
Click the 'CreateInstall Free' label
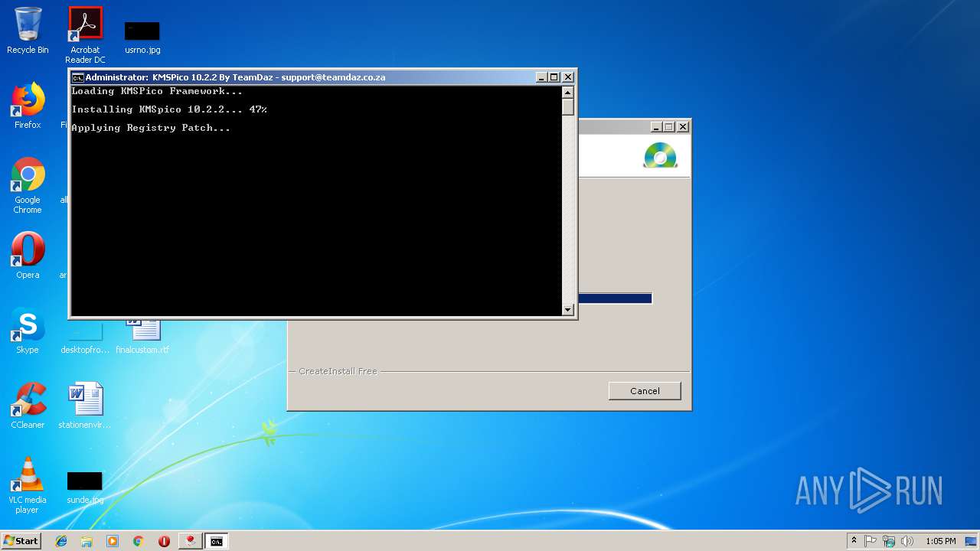point(338,371)
